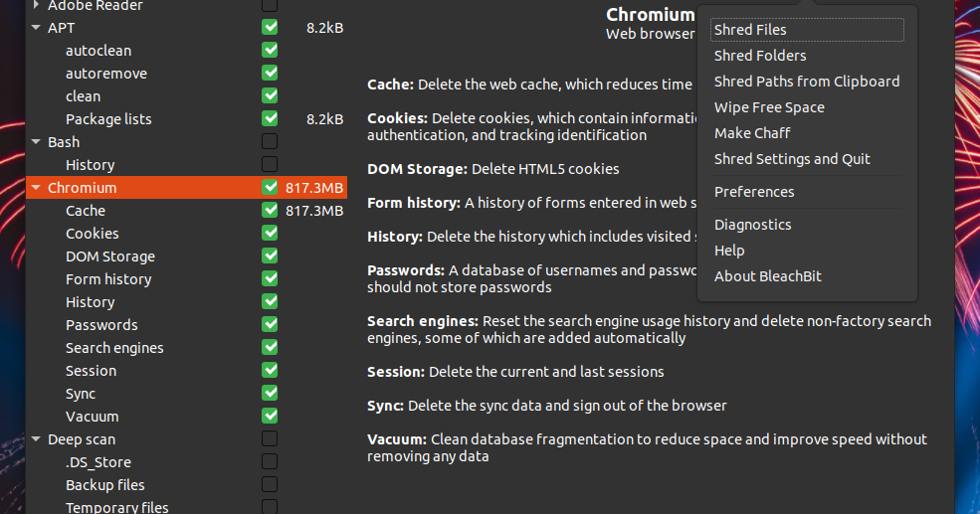The height and width of the screenshot is (514, 980).
Task: Uncheck the clean checkbox under APT
Action: pyautogui.click(x=270, y=95)
